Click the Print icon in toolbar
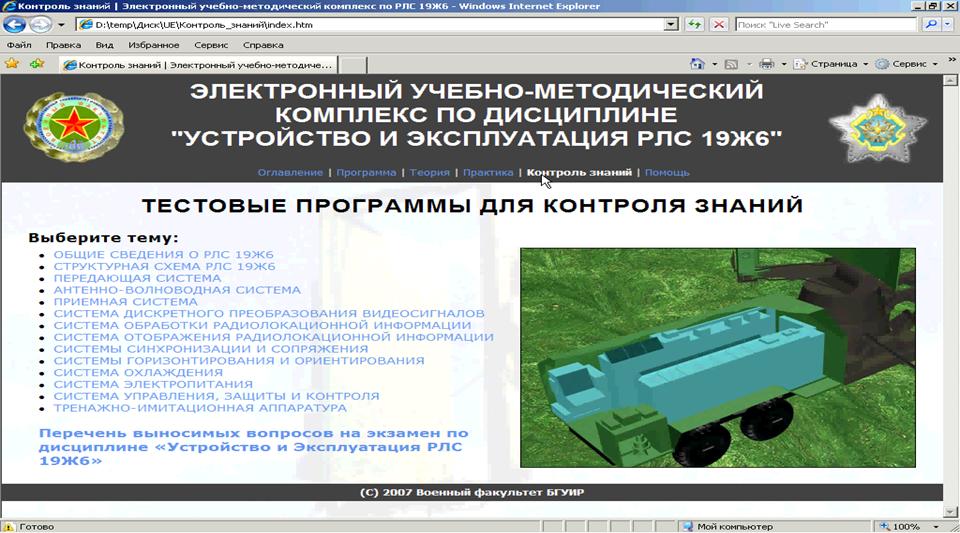960x533 pixels. (x=767, y=64)
